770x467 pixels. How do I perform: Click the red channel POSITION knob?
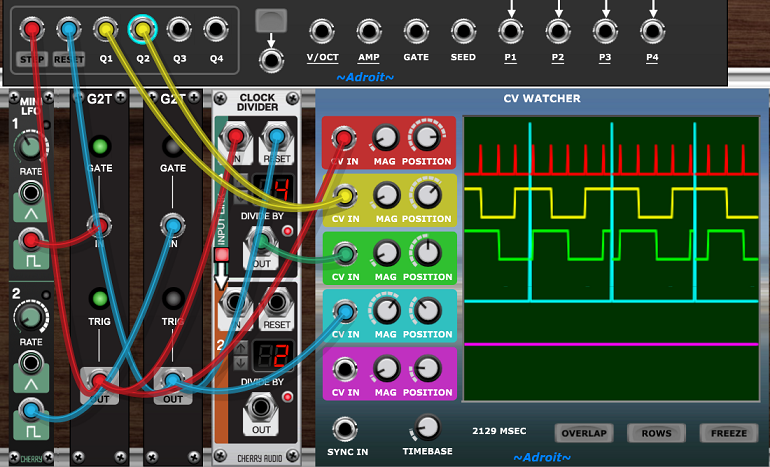pyautogui.click(x=427, y=138)
